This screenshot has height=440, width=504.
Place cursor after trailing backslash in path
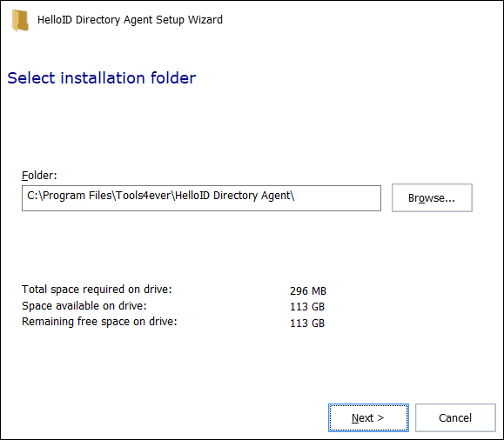295,196
